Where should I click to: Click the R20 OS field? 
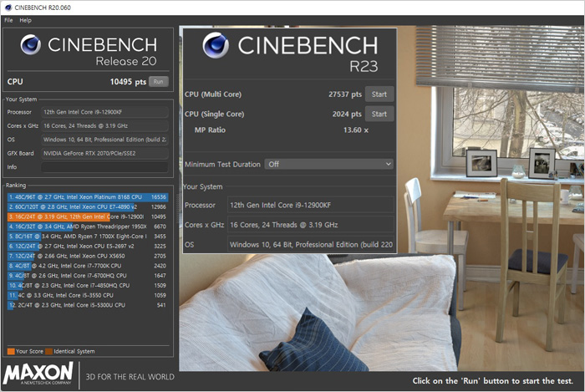[x=104, y=140]
